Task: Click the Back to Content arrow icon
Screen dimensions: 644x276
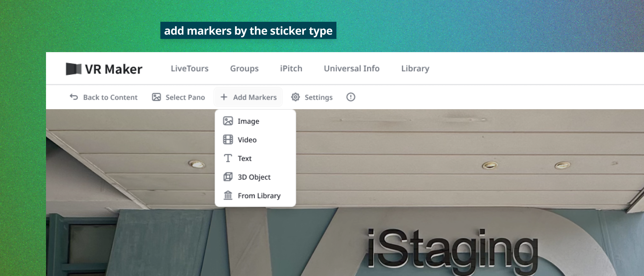Action: [x=74, y=97]
